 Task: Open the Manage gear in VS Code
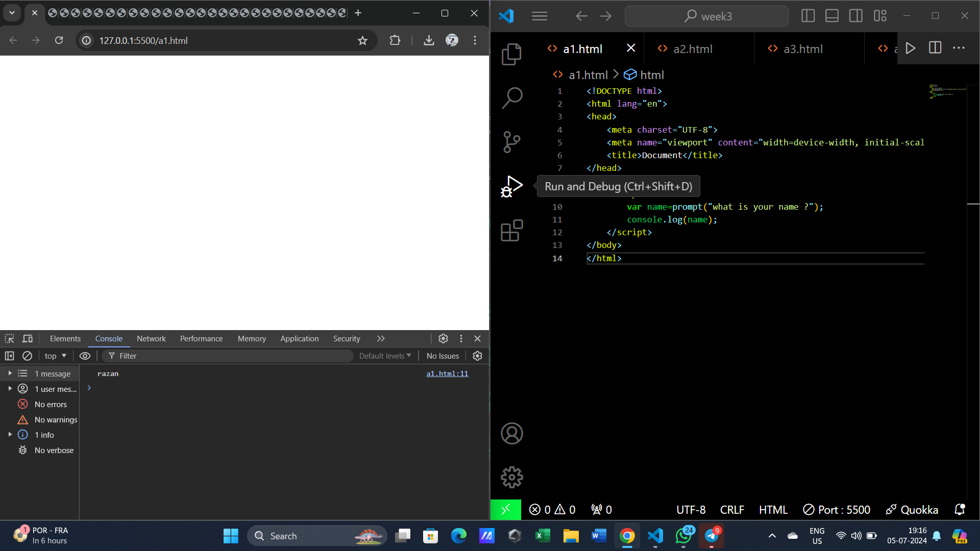[511, 478]
